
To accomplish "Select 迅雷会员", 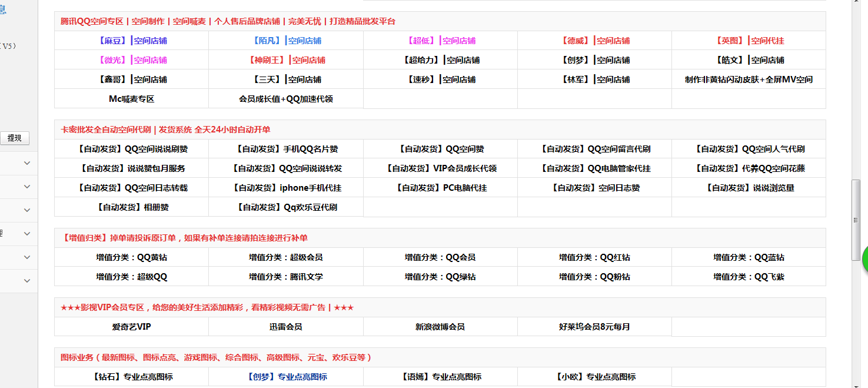I will coord(286,327).
